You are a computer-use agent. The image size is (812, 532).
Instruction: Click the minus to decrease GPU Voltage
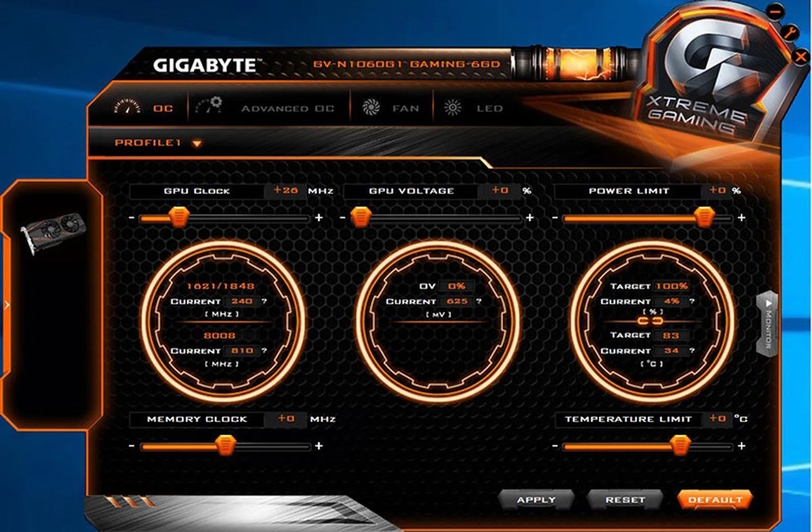coord(343,218)
